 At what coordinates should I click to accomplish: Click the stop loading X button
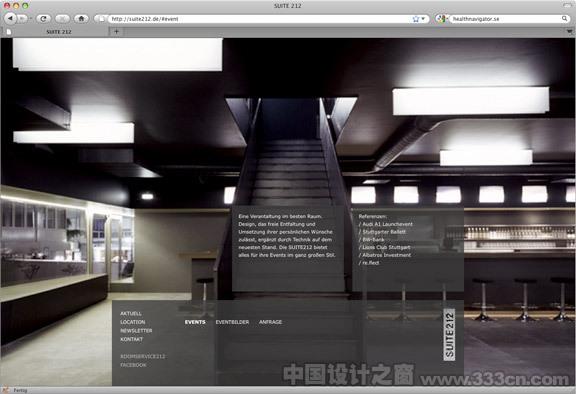pos(62,18)
